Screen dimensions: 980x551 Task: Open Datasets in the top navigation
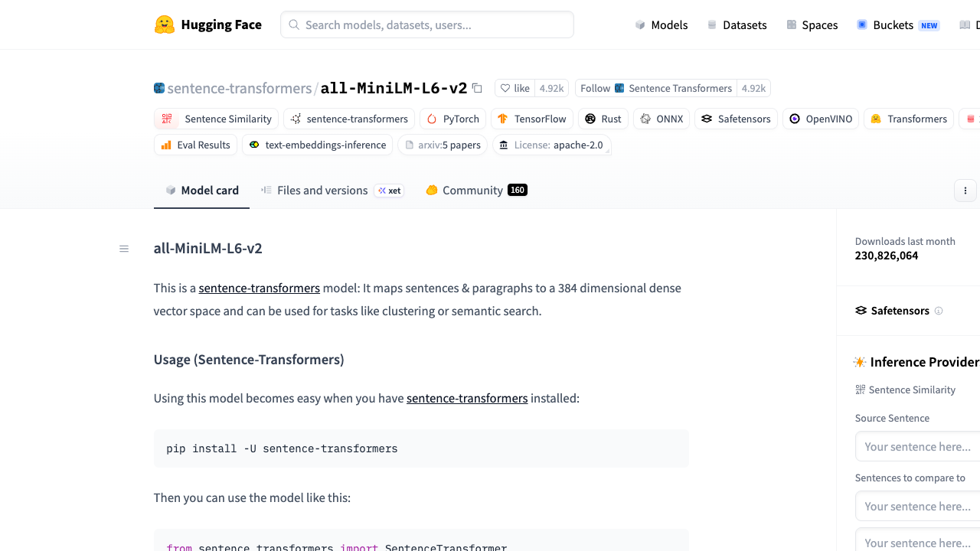(737, 25)
